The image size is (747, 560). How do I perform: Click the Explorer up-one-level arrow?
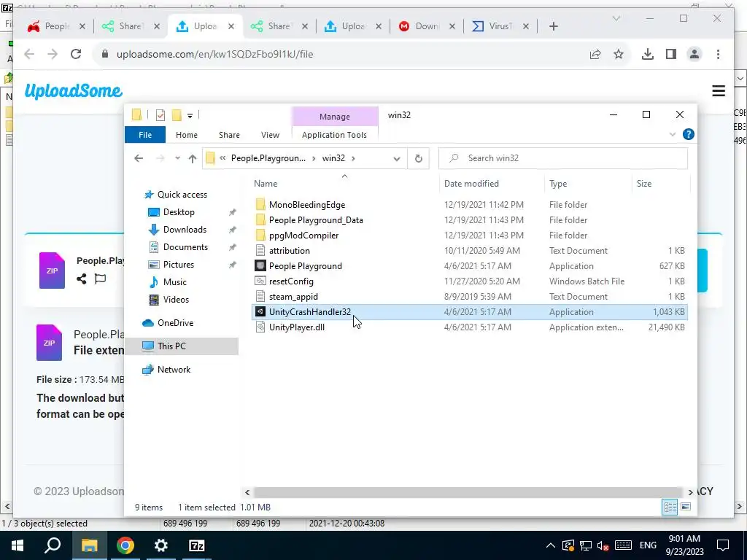click(193, 158)
